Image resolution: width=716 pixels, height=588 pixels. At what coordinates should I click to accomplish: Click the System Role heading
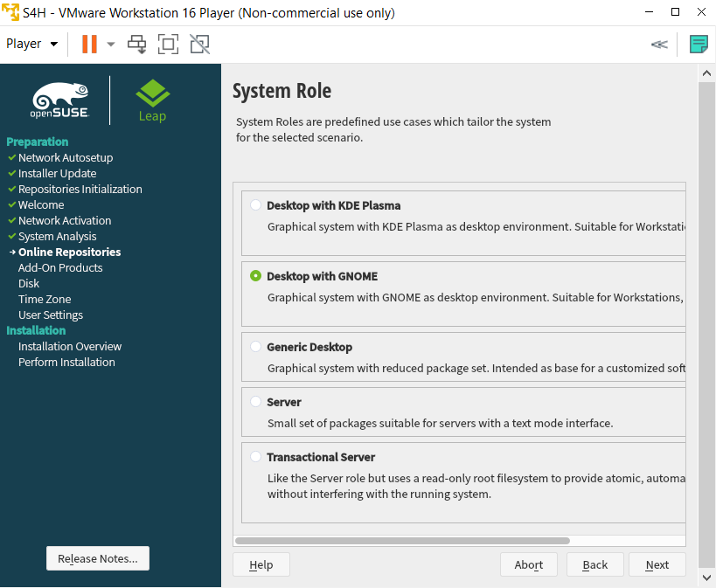click(x=282, y=90)
